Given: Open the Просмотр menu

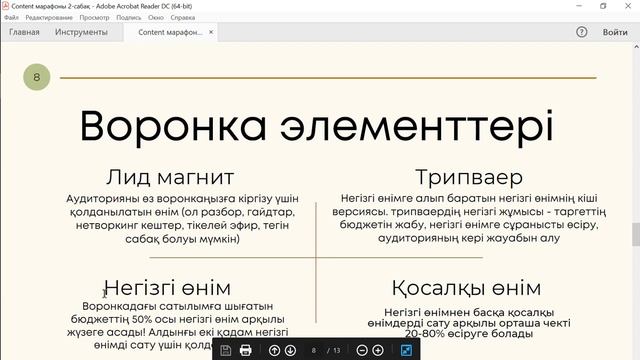Looking at the screenshot, I should [94, 18].
